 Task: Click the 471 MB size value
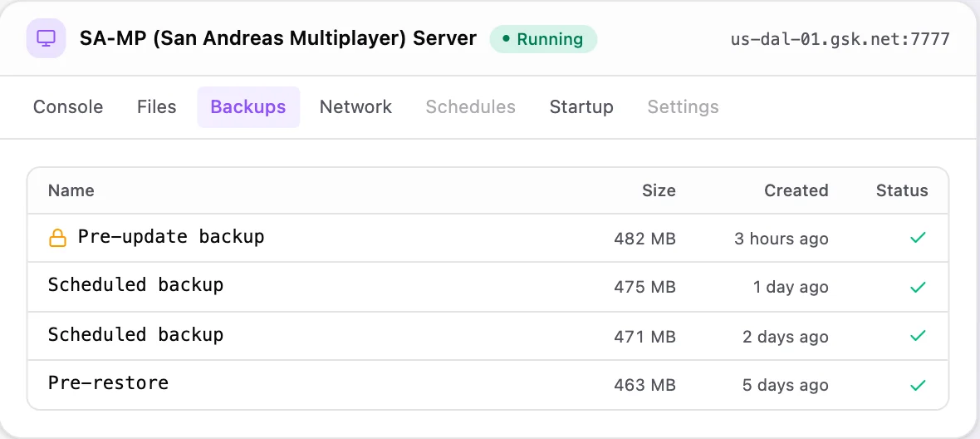point(644,337)
